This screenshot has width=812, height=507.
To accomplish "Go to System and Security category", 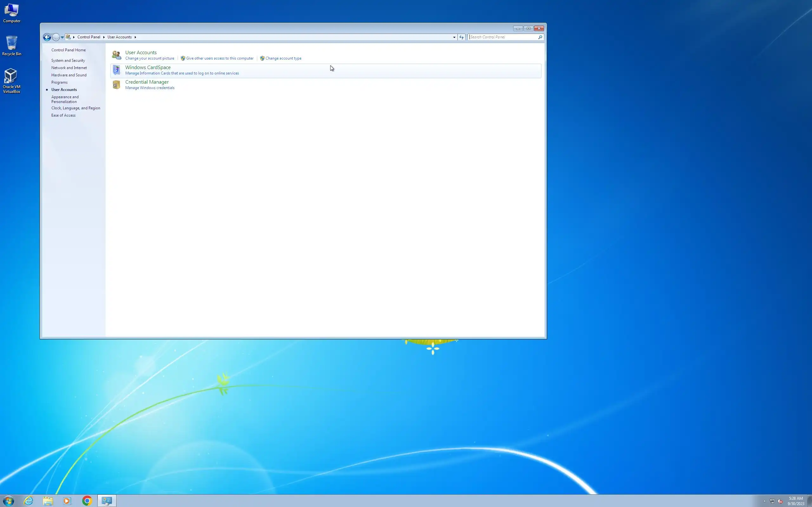I will click(x=68, y=60).
